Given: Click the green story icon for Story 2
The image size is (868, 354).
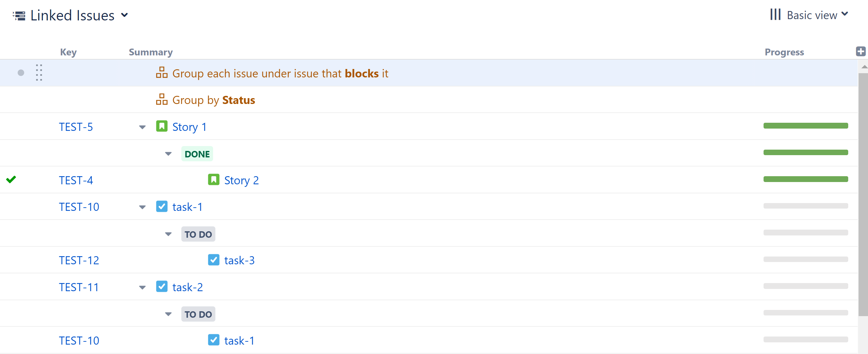Looking at the screenshot, I should [x=214, y=180].
